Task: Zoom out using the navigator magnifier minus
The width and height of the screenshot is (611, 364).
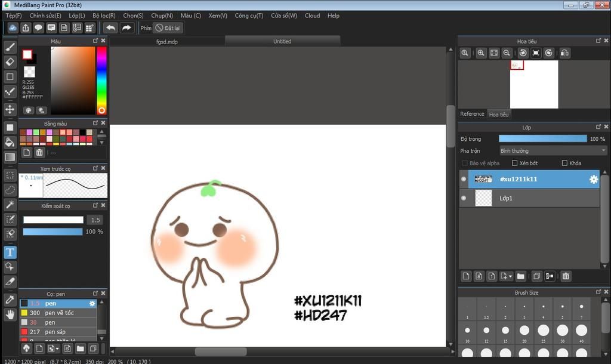Action: pos(507,53)
